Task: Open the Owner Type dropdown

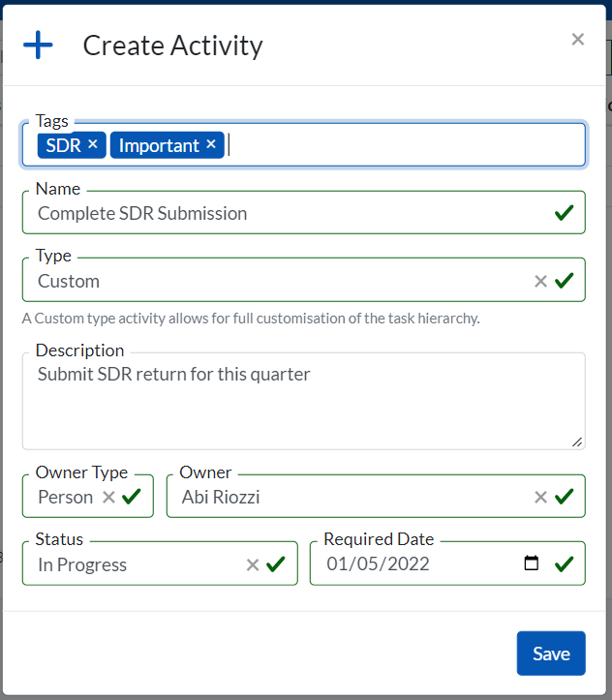Action: [65, 497]
